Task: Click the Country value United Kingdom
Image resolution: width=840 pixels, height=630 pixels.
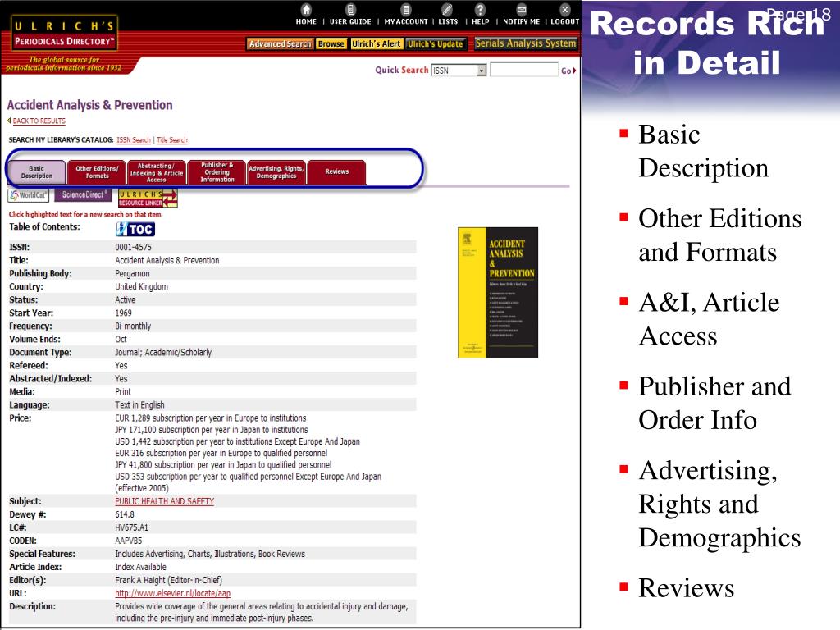Action: pyautogui.click(x=141, y=286)
